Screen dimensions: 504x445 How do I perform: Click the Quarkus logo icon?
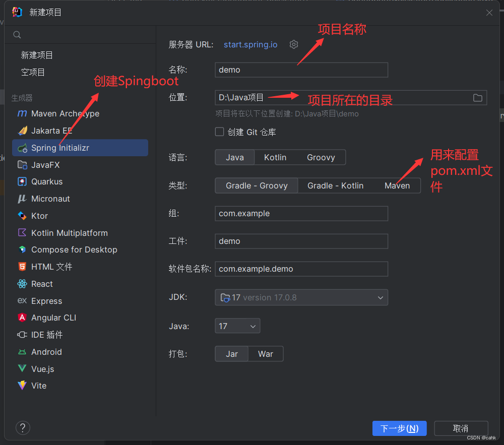(x=22, y=181)
